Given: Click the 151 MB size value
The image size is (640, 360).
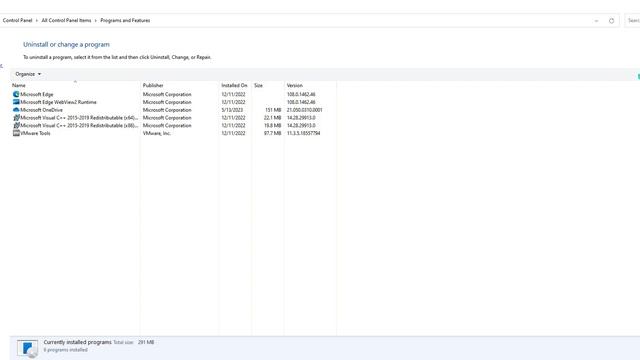Looking at the screenshot, I should point(273,110).
